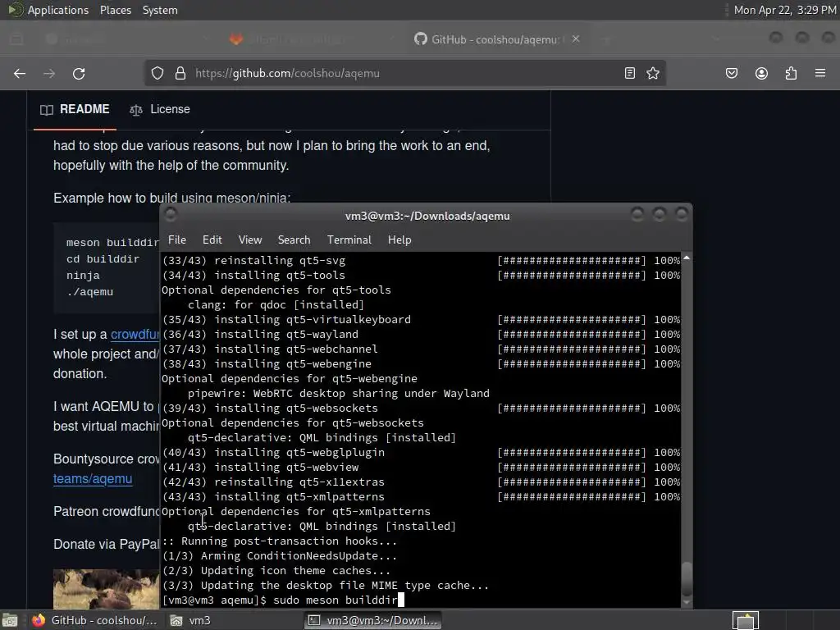This screenshot has width=840, height=630.
Task: Click the show desktop icon in taskbar
Action: click(10, 620)
